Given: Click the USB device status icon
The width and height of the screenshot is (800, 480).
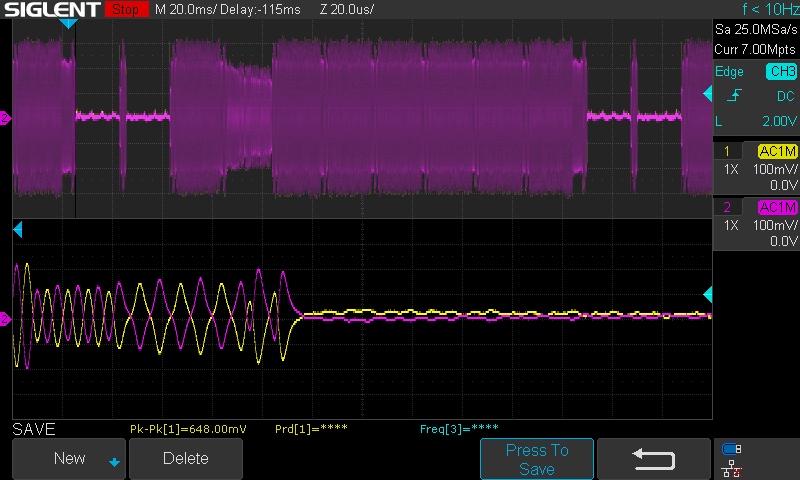Looking at the screenshot, I should tap(732, 449).
